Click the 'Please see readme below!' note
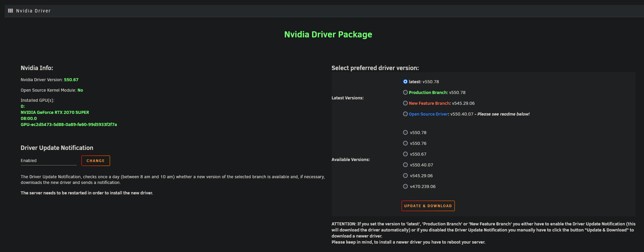This screenshot has width=644, height=252. (x=503, y=114)
